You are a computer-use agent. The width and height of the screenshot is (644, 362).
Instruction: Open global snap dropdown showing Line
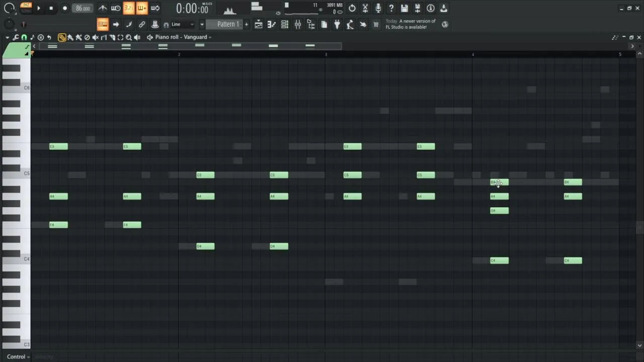click(183, 24)
